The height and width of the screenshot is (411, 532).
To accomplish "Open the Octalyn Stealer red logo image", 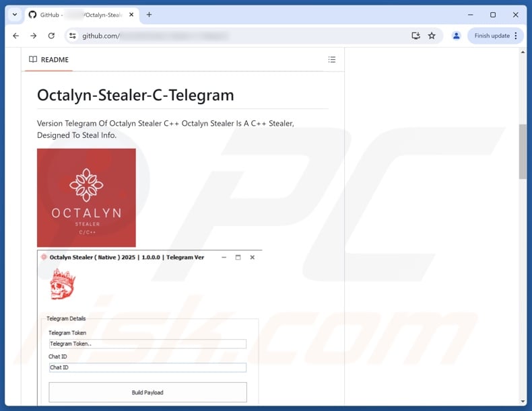I will pos(86,198).
